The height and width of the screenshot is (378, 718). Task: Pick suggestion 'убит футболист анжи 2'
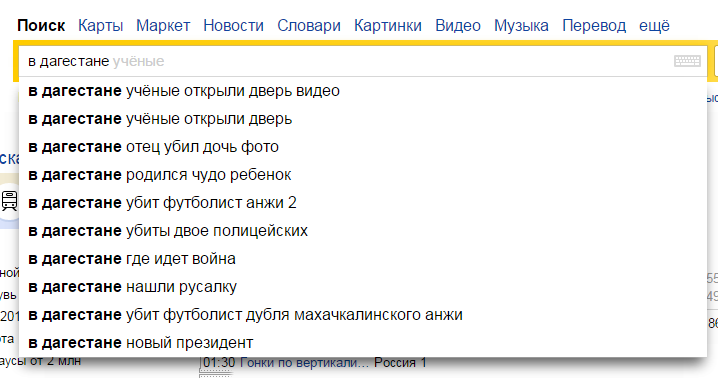coord(363,203)
